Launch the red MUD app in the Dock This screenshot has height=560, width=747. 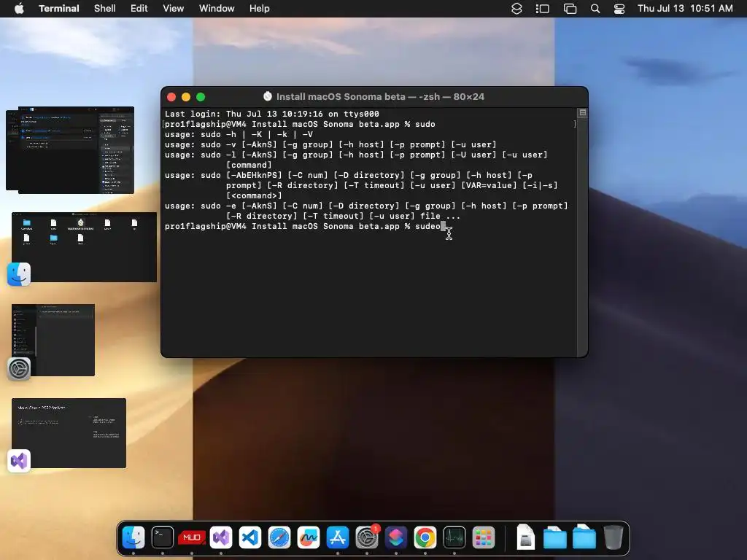(x=192, y=537)
